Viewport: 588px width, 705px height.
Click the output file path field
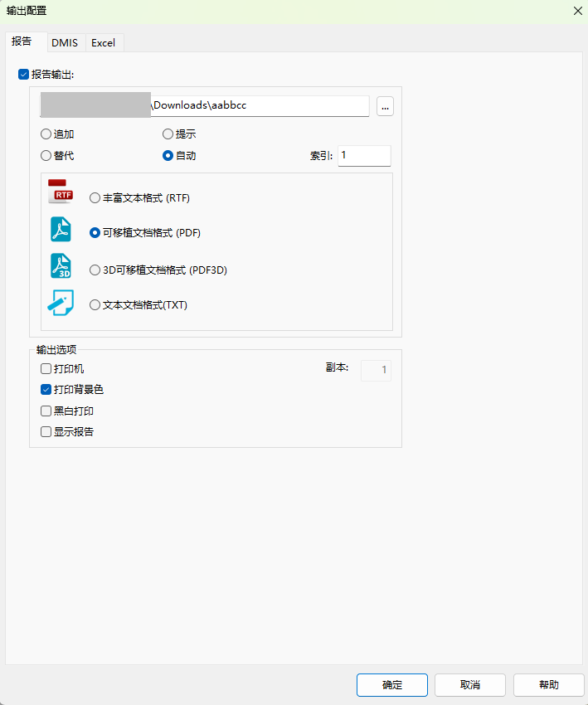tap(205, 105)
